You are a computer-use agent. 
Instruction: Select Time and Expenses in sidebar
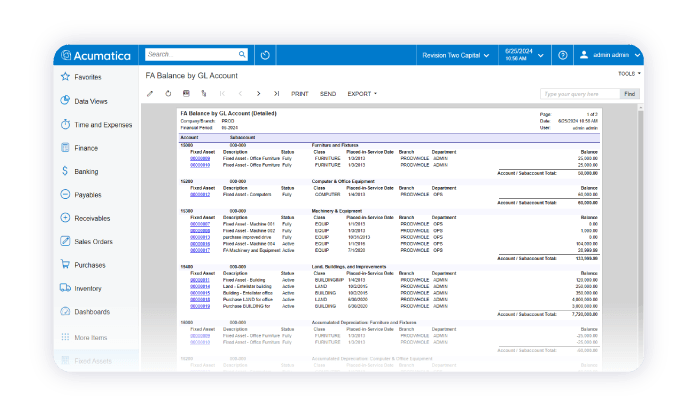pos(103,125)
